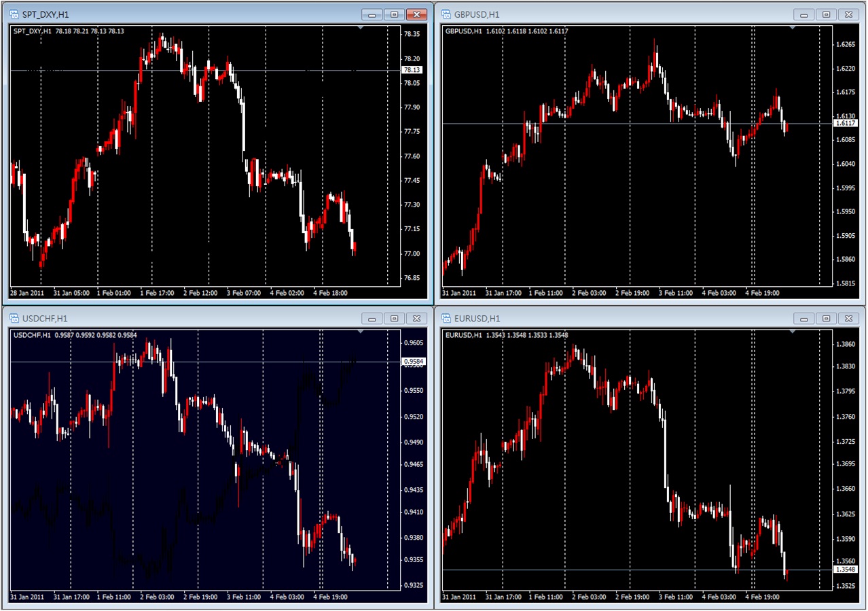Viewport: 868px width, 611px height.
Task: Maximize the EURUSD,H1 chart window
Action: point(827,318)
